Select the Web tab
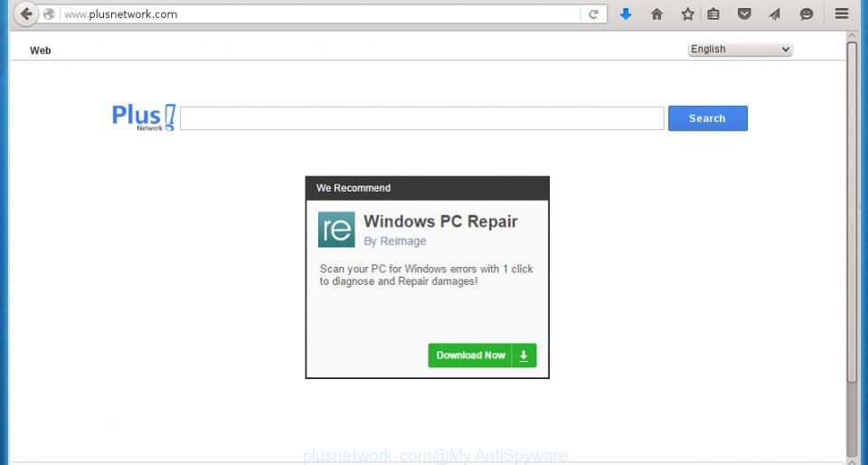 click(x=41, y=51)
